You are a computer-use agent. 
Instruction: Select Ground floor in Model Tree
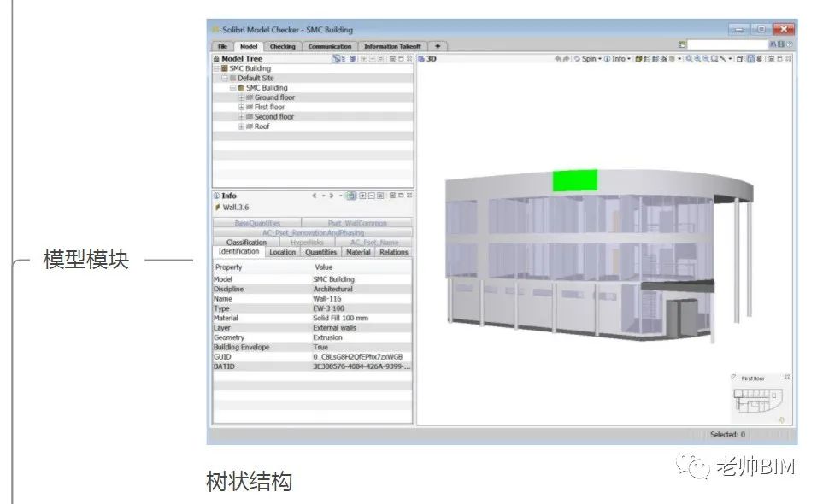tap(274, 97)
